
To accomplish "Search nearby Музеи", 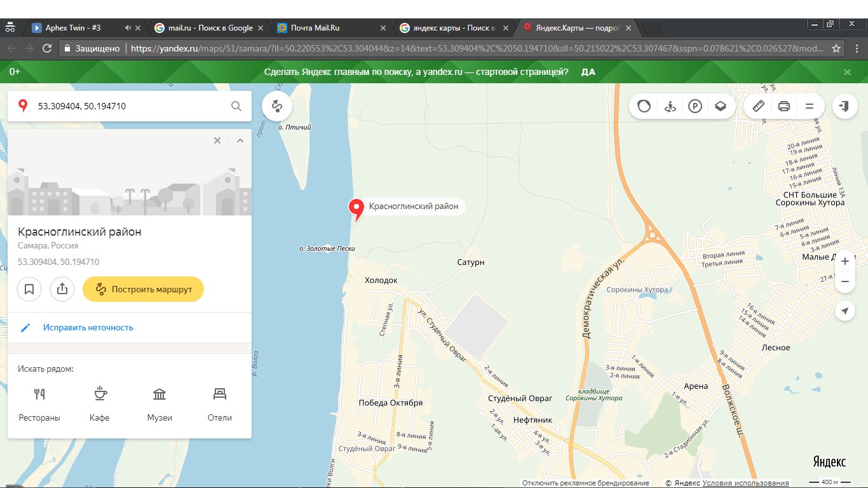I will coord(159,404).
